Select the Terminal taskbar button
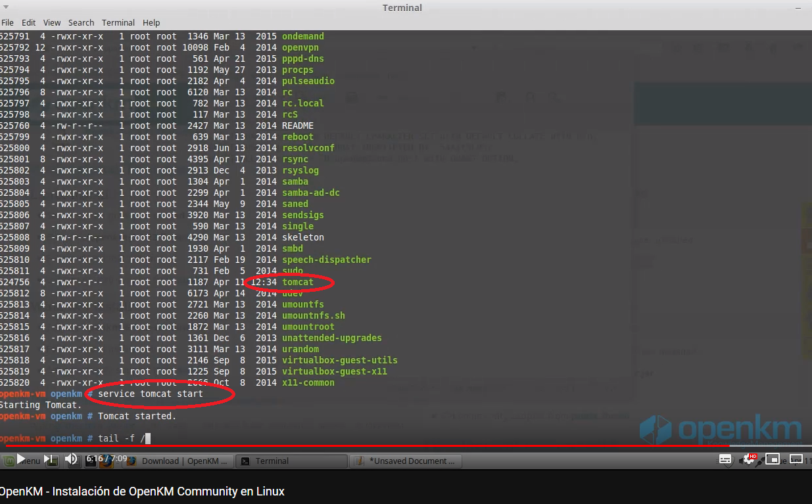The height and width of the screenshot is (504, 812). coord(291,461)
